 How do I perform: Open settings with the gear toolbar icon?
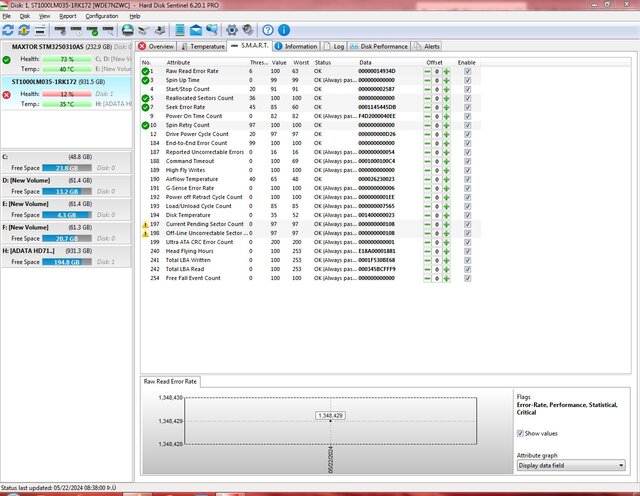(232, 30)
